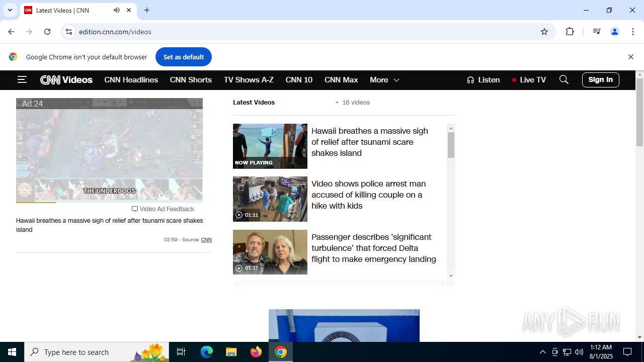Click the CNN source link
644x362 pixels.
[x=206, y=240]
